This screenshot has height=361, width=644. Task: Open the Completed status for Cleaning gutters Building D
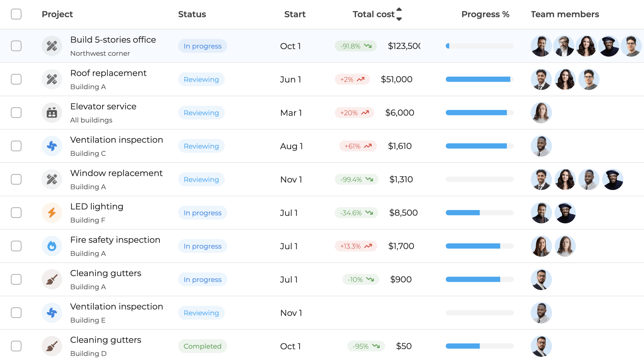coord(203,346)
